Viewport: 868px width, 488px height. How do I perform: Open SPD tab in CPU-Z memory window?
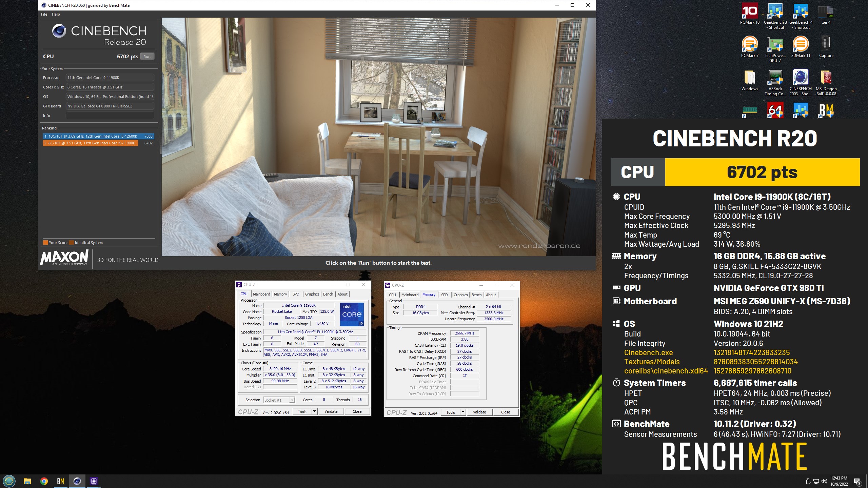click(445, 295)
